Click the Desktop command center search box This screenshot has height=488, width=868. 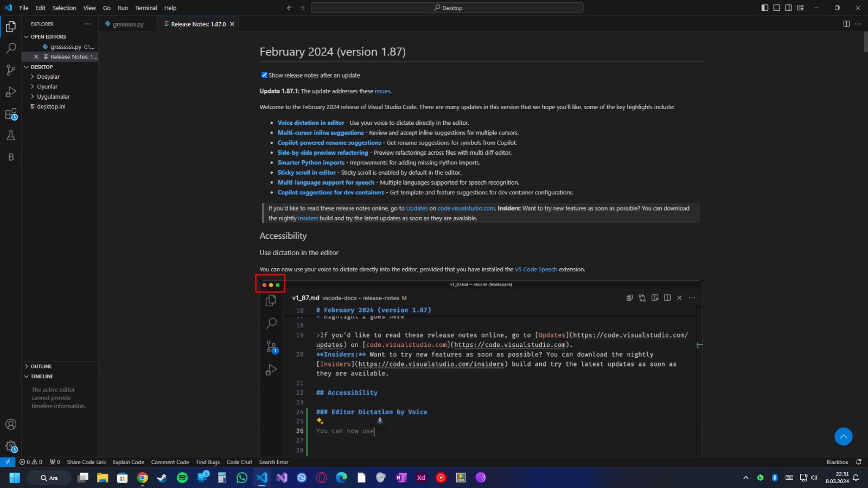[x=448, y=8]
